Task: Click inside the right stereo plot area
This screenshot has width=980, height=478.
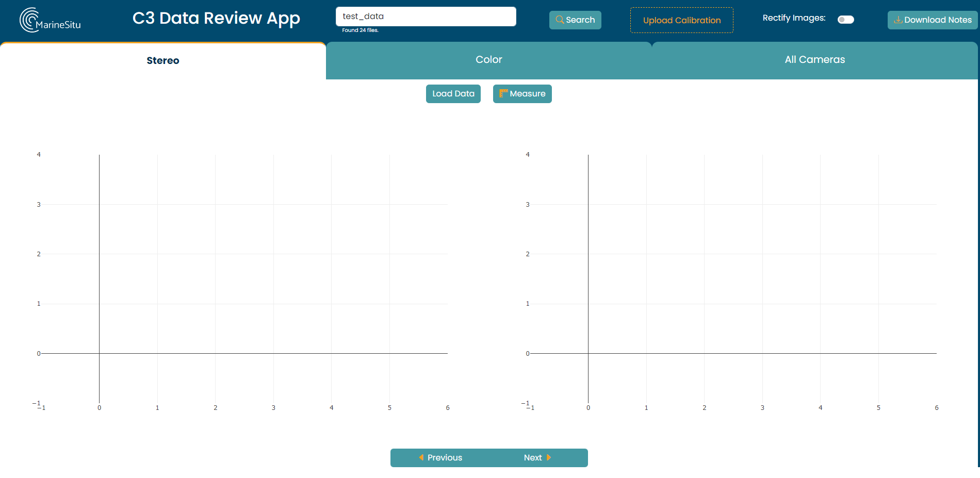Action: tap(762, 278)
